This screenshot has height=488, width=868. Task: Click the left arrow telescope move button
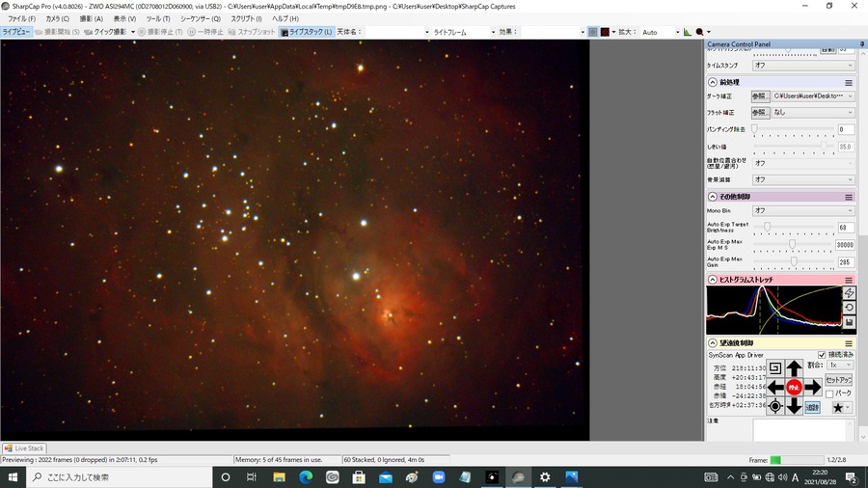(775, 388)
